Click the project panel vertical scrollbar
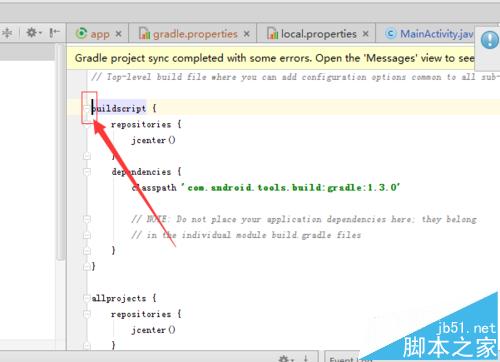This screenshot has width=500, height=362. (x=60, y=153)
